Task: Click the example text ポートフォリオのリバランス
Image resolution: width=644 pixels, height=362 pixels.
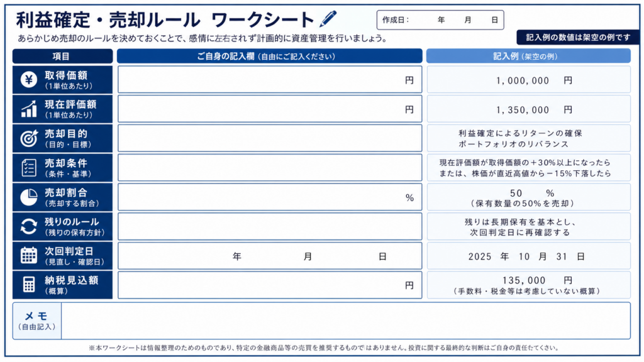Action: pos(514,144)
